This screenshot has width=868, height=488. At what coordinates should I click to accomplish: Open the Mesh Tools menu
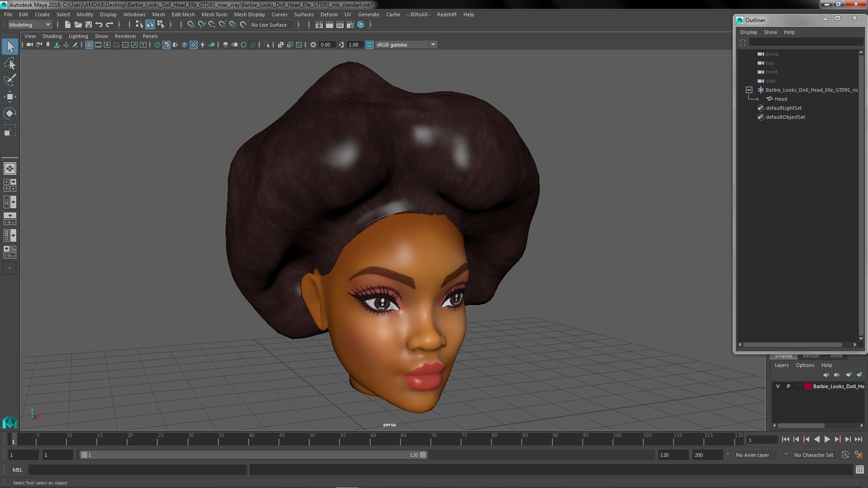point(214,14)
